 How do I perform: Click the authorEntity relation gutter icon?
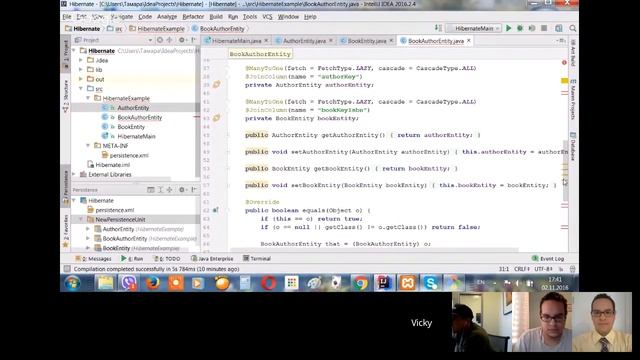coord(216,84)
